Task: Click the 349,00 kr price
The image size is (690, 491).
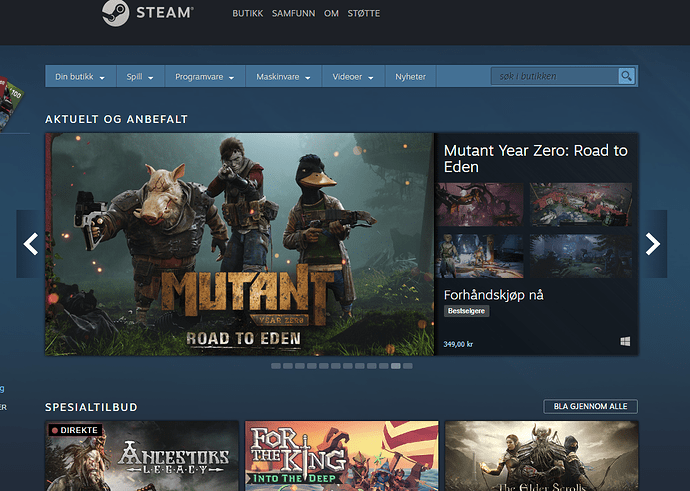Action: 458,344
